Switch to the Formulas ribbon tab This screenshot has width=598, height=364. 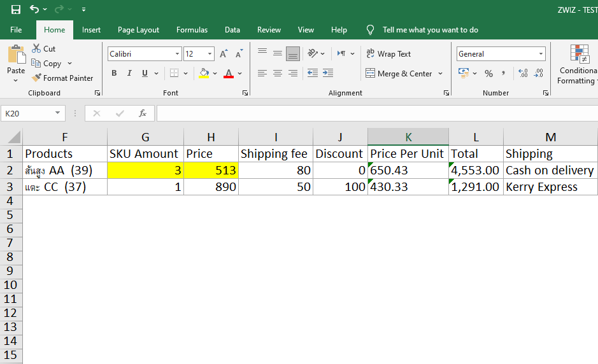192,30
